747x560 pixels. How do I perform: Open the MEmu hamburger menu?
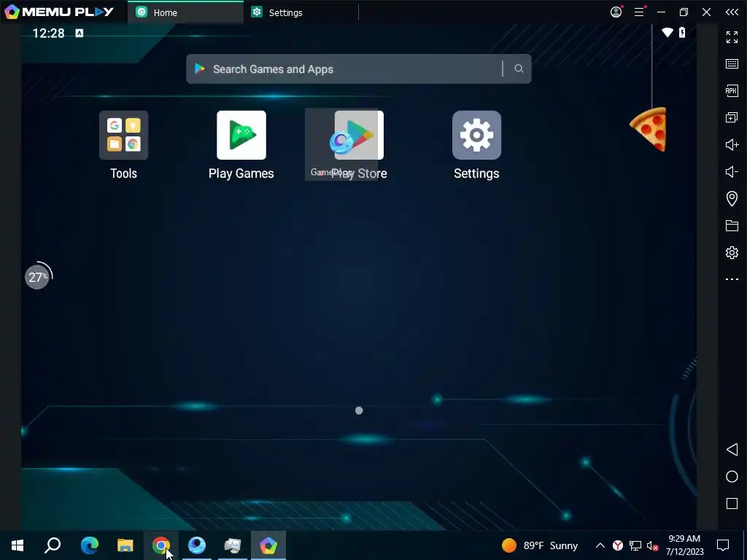pyautogui.click(x=639, y=12)
